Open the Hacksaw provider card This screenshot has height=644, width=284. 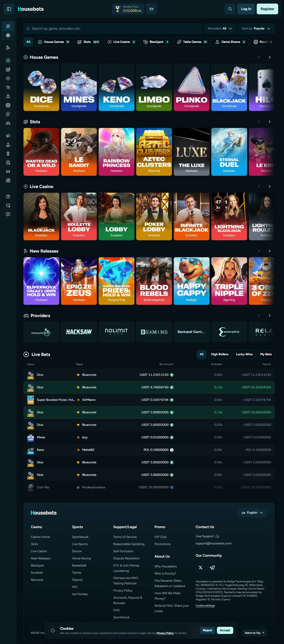(x=79, y=332)
